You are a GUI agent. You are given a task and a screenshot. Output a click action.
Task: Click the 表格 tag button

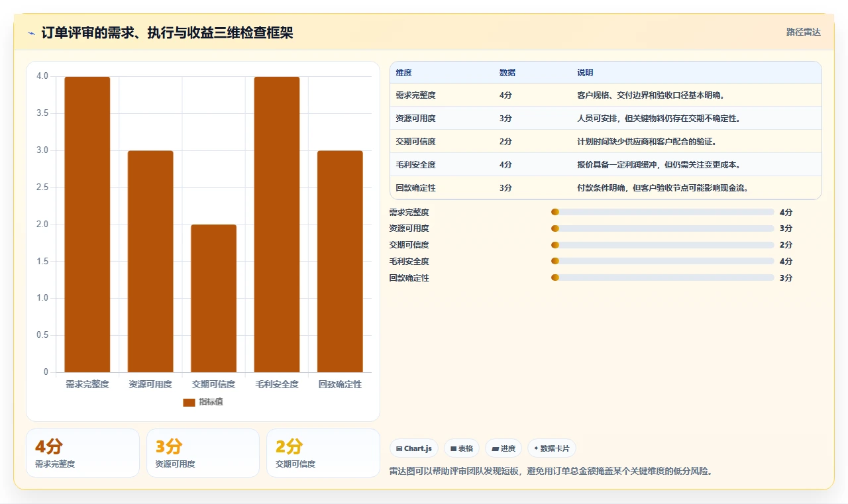point(462,448)
